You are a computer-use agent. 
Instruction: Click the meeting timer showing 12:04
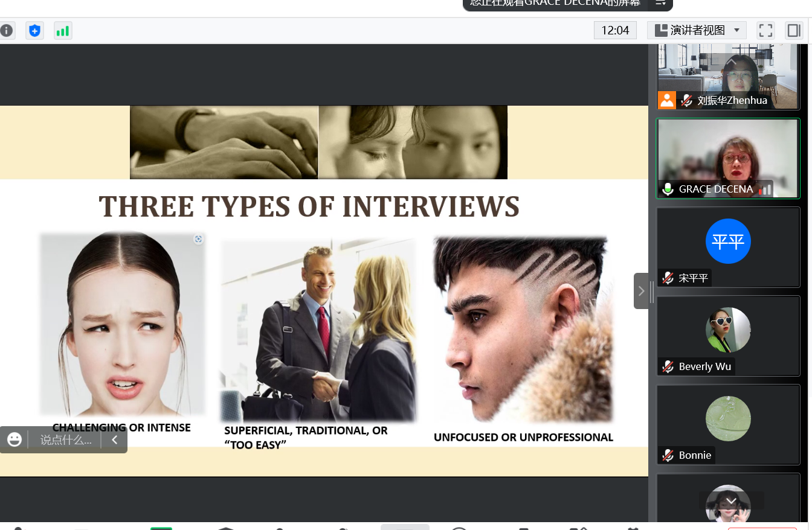tap(615, 30)
